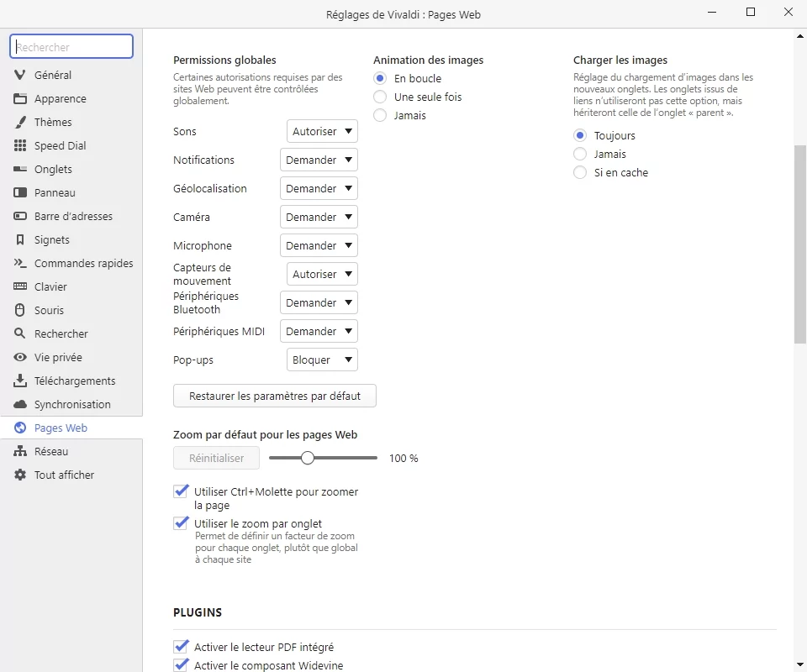Open the Périphériques MIDI dropdown
The width and height of the screenshot is (807, 672).
[319, 331]
